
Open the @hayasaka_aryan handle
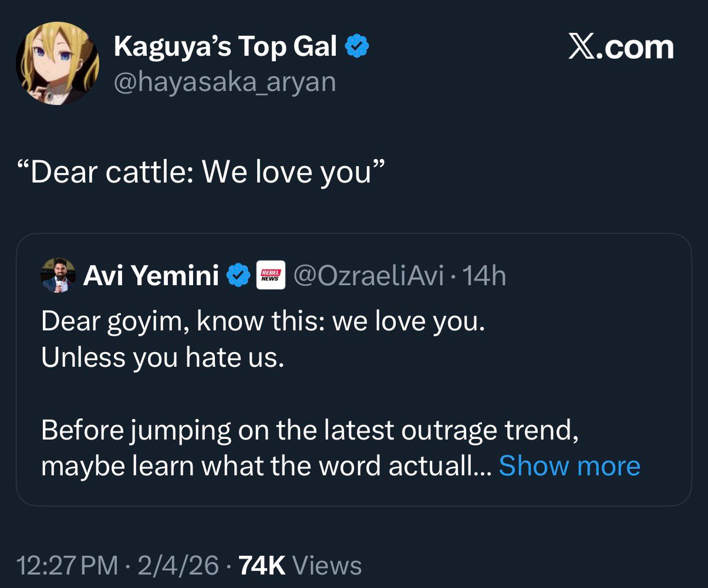(225, 81)
